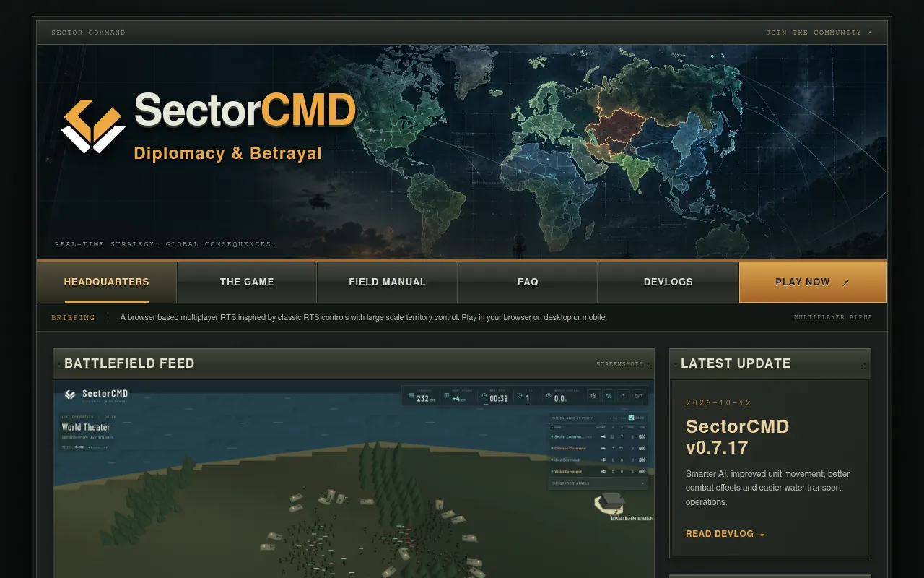924x578 pixels.
Task: Click the Latest Update heading
Action: click(736, 363)
